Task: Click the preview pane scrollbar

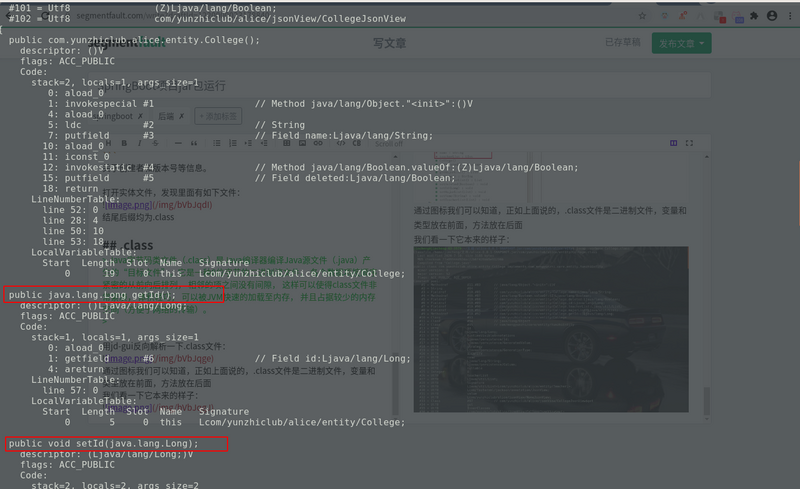Action: (707, 401)
